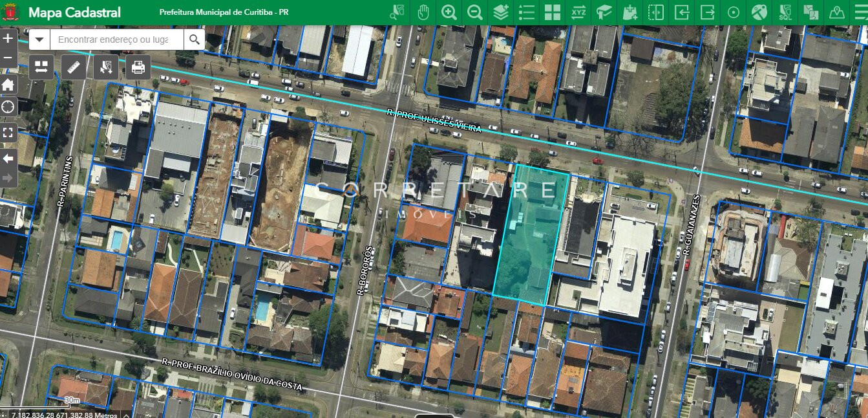This screenshot has height=418, width=868.
Task: Go back to previous map extent
Action: [8, 158]
